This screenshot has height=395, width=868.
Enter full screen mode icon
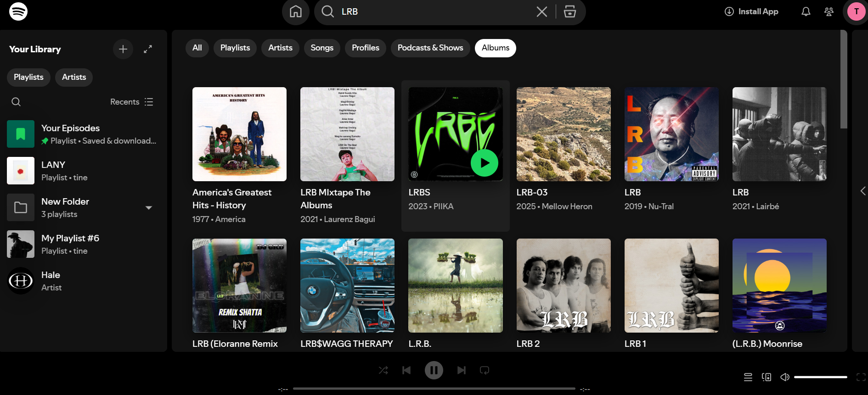click(861, 377)
